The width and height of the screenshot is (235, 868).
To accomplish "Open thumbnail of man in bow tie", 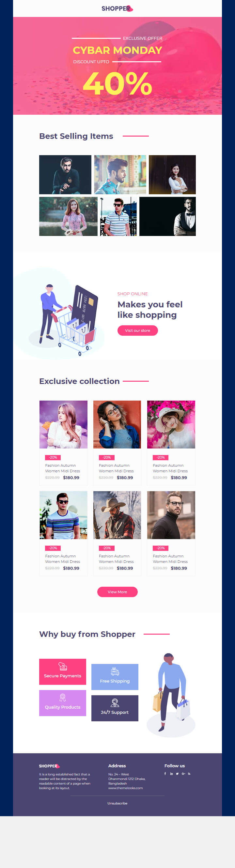I will pos(167,216).
